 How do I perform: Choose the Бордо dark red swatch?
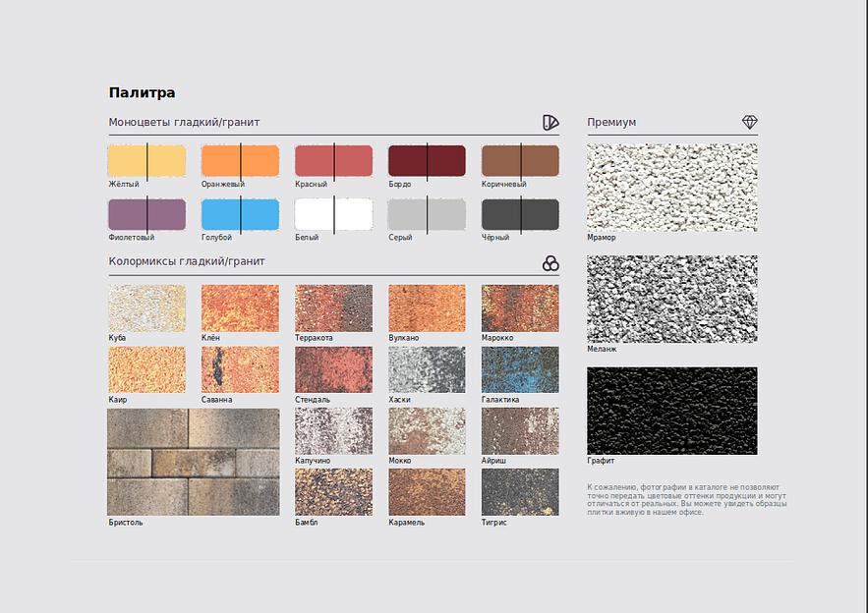coord(427,161)
